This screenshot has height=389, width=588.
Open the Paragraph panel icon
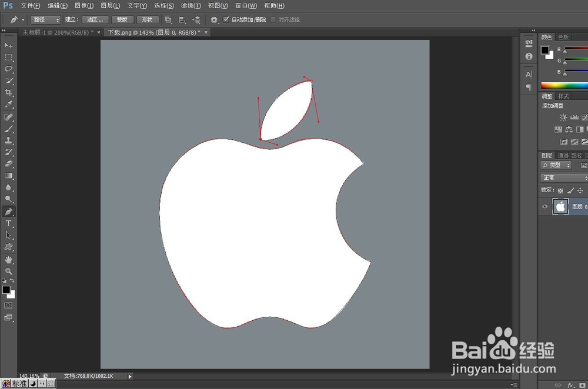point(529,87)
